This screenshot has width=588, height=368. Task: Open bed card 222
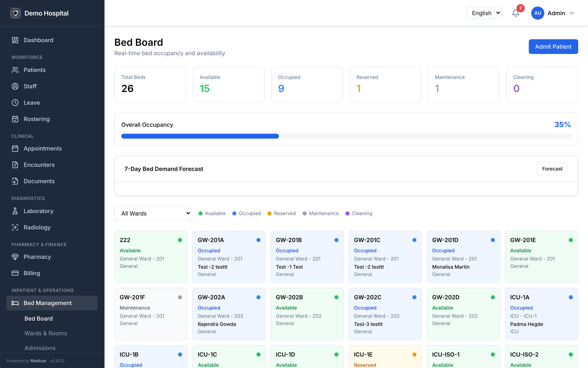click(x=151, y=257)
